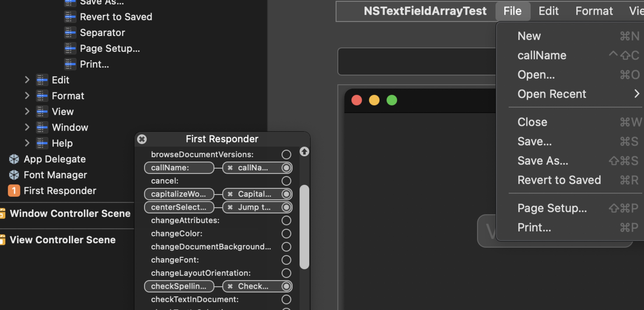
Task: Click the filled connection indicator for callName:
Action: pyautogui.click(x=286, y=168)
